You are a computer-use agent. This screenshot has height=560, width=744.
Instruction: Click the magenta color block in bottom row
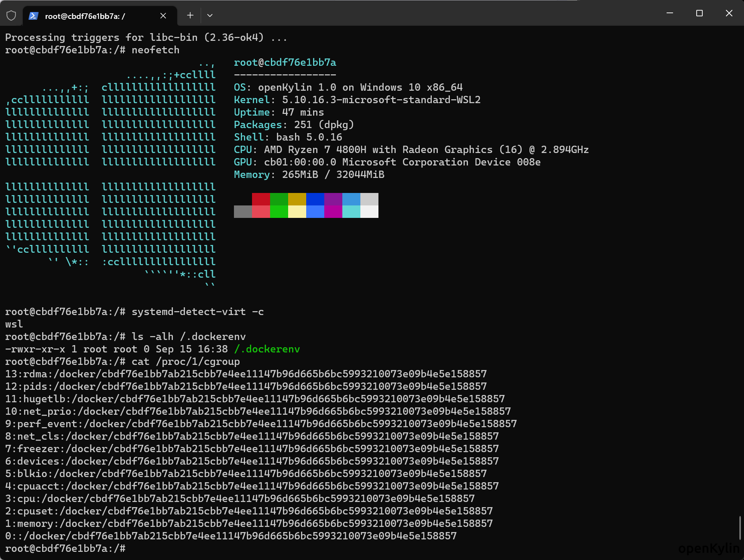333,211
